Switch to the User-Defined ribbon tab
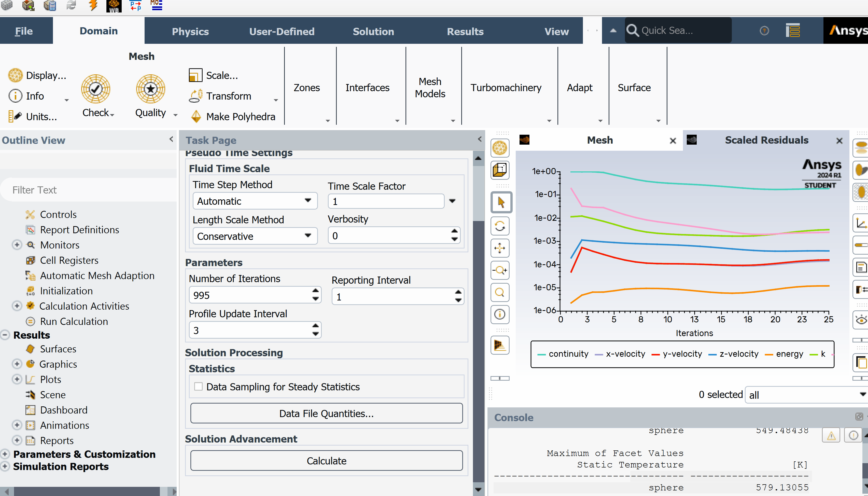The width and height of the screenshot is (868, 496). click(x=282, y=31)
